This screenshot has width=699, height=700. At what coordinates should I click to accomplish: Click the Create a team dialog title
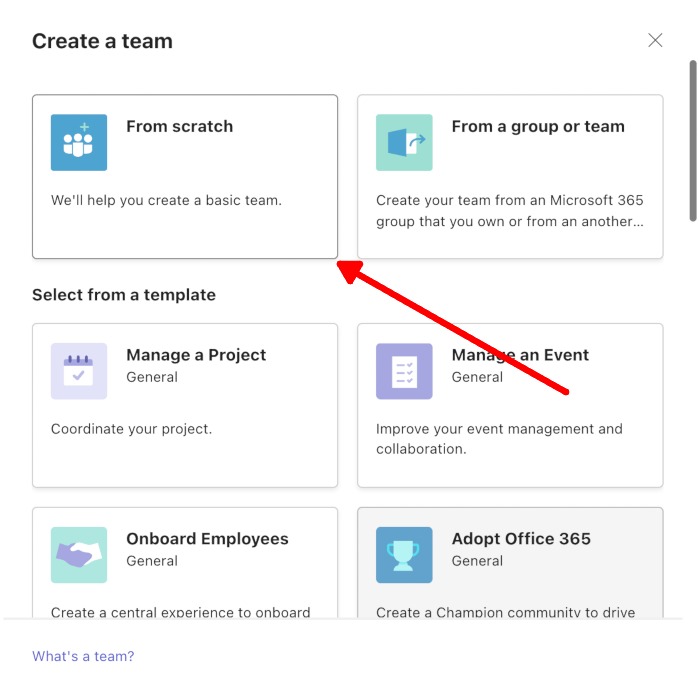(x=102, y=41)
